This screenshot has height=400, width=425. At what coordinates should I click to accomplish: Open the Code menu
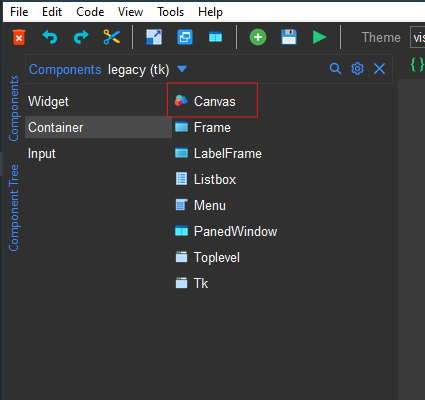pos(90,12)
